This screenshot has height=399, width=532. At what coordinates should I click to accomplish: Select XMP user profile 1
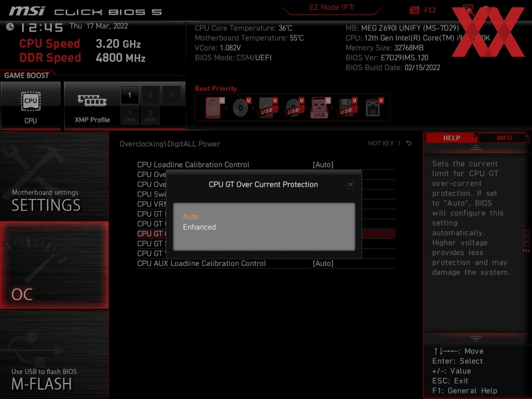[130, 116]
